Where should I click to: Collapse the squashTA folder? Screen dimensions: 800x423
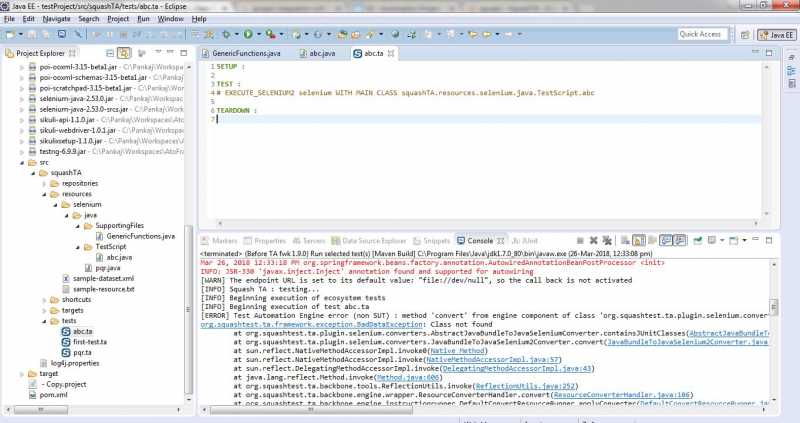pos(33,172)
